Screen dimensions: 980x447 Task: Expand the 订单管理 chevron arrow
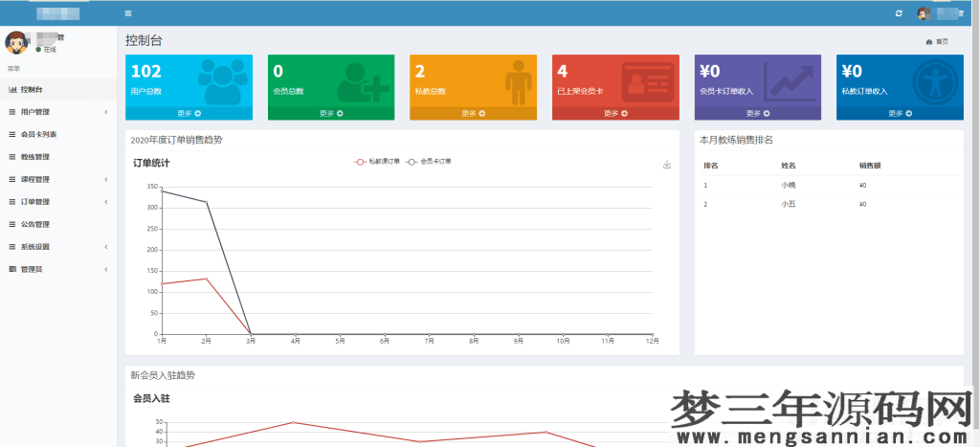click(x=106, y=202)
